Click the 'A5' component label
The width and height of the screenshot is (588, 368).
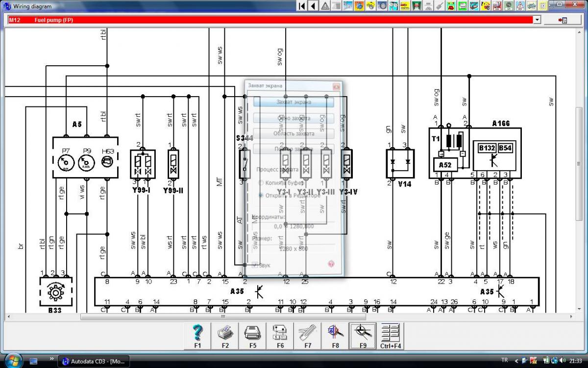(x=77, y=125)
